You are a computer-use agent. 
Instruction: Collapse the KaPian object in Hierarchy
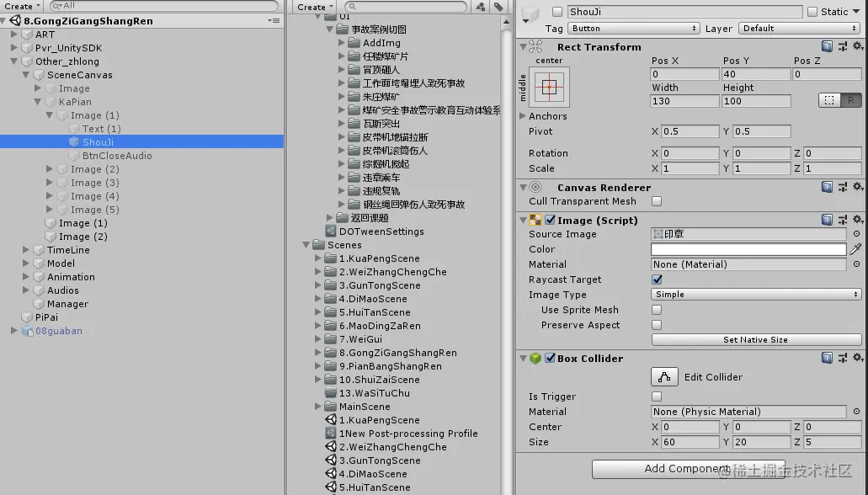[38, 102]
